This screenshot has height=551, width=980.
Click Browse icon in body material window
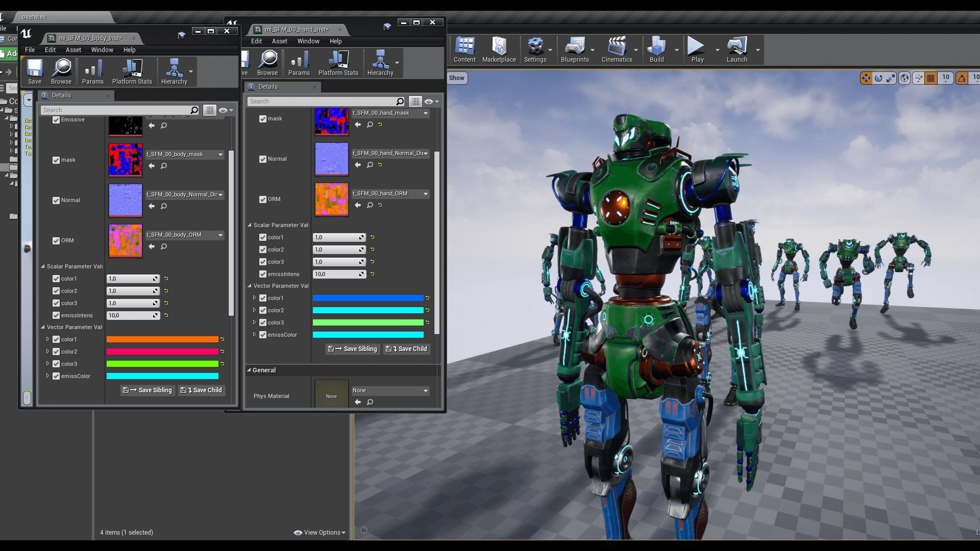(x=61, y=71)
